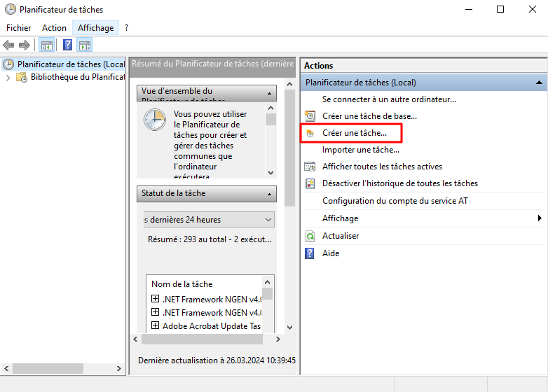Click Importer une tâche... action
This screenshot has height=392, width=548.
coord(360,150)
